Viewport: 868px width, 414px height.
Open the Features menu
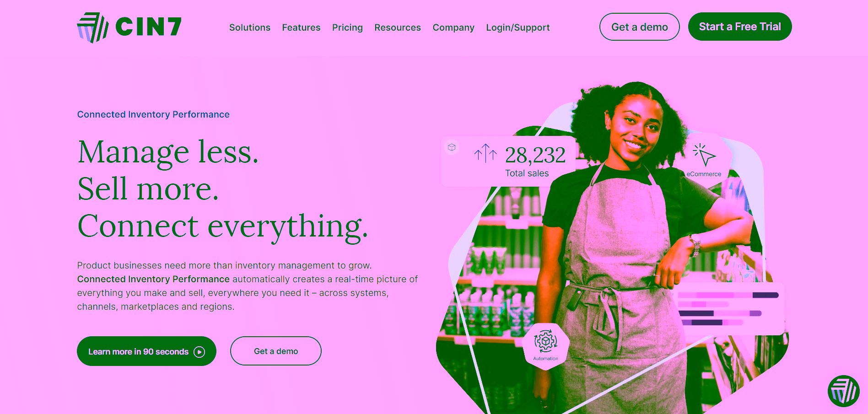[301, 27]
